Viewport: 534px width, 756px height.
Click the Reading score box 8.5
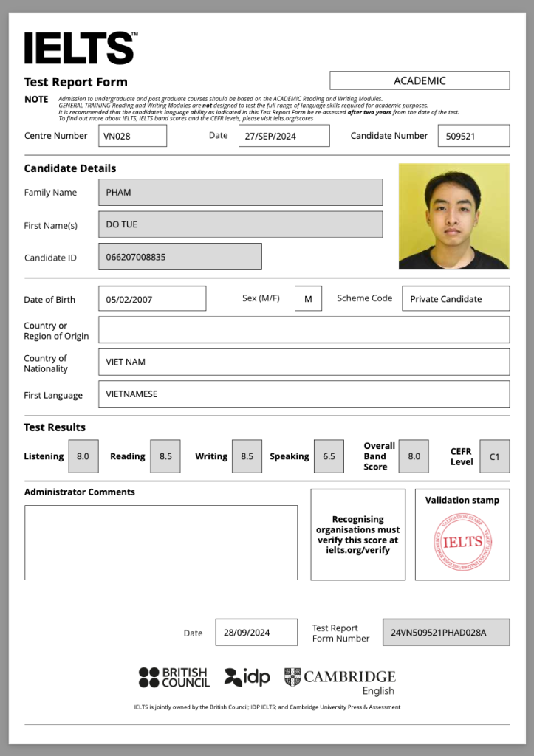tap(165, 456)
